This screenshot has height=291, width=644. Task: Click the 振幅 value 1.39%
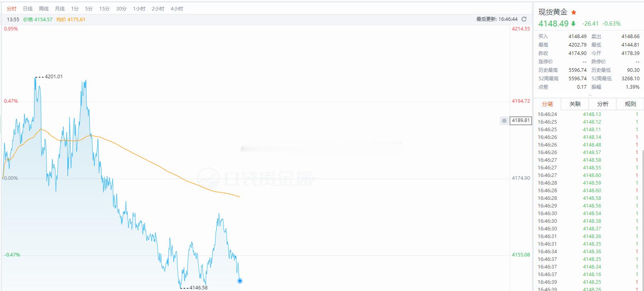point(632,87)
